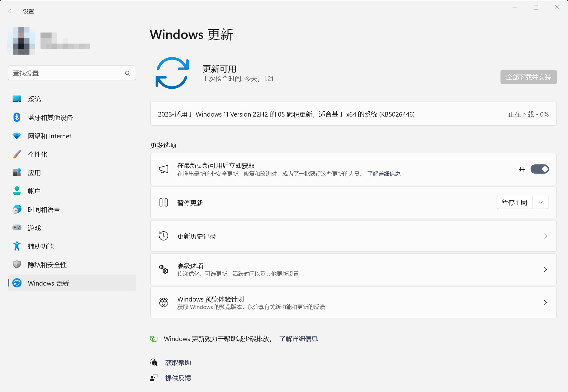
Task: Expand the pause updates duration dropdown
Action: point(541,203)
